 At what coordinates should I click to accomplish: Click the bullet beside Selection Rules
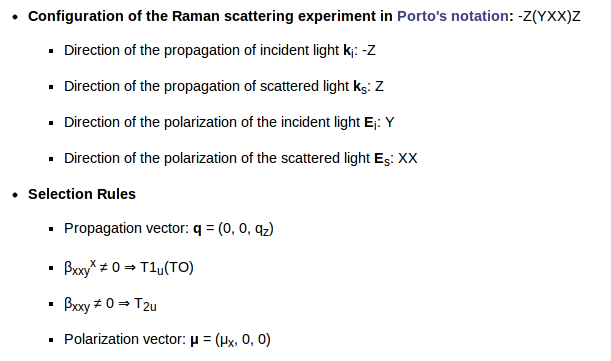pos(15,195)
